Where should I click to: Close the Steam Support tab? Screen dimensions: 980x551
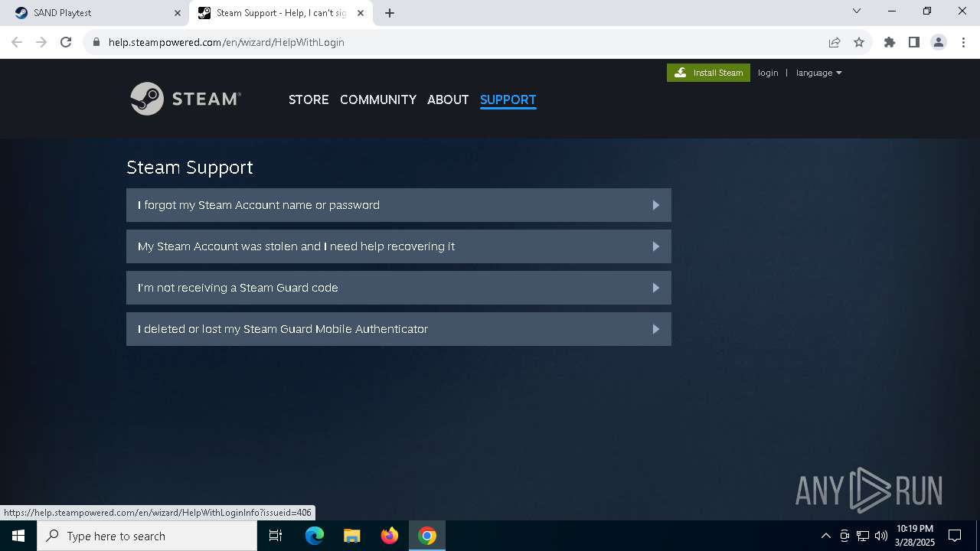click(361, 13)
